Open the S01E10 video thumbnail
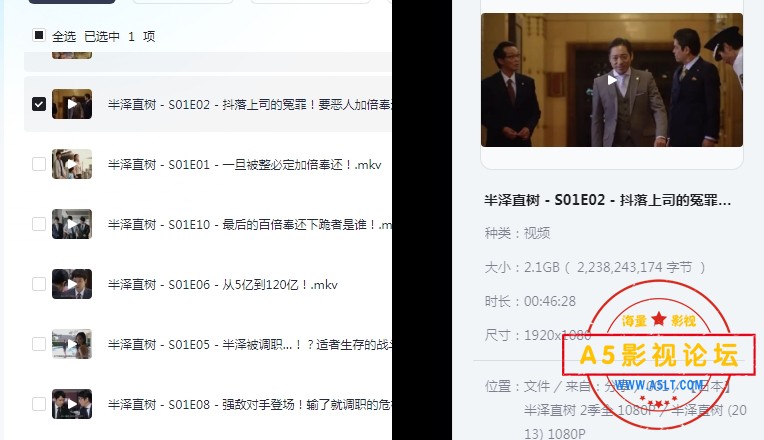Screen dimensions: 764x440 coord(72,224)
